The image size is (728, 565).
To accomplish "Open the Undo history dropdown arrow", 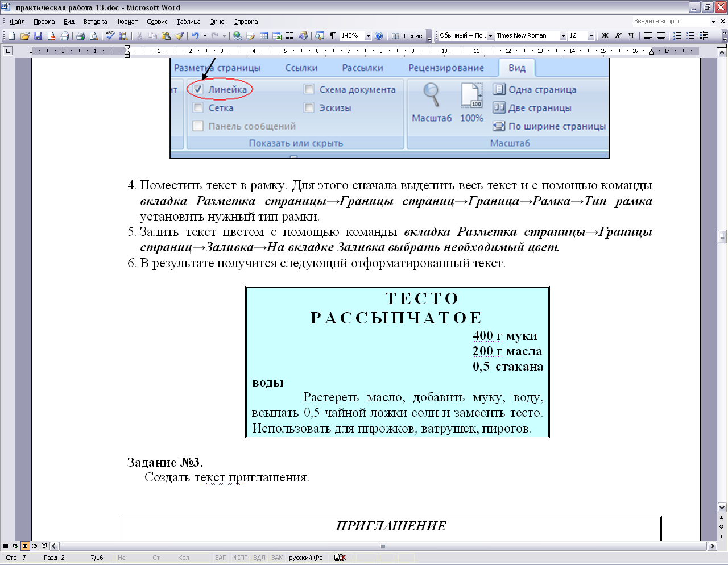I will click(205, 36).
